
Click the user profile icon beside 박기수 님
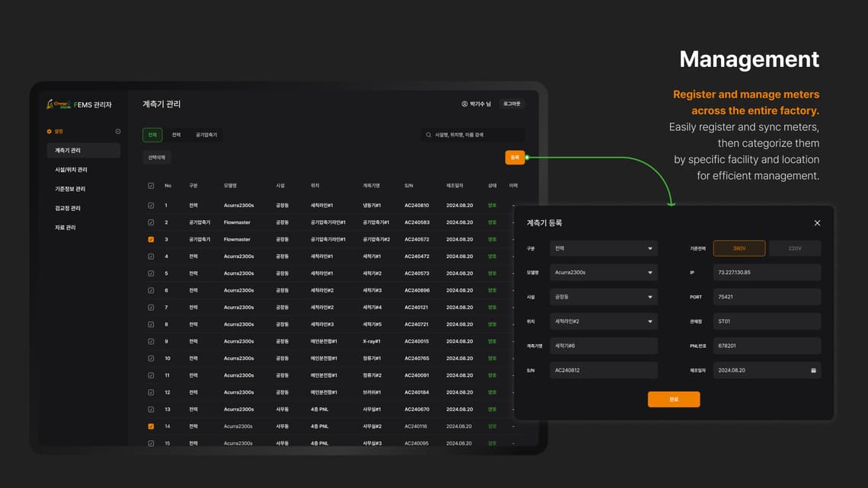tap(464, 104)
